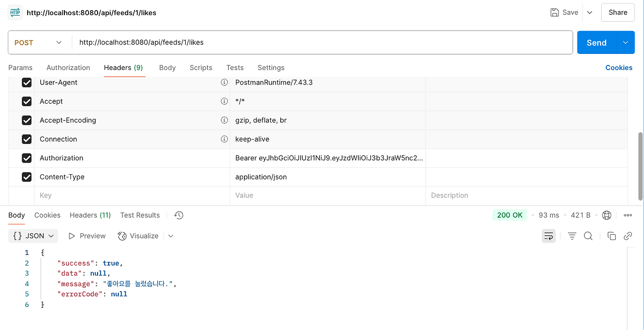Open the Send button dropdown arrow
The height and width of the screenshot is (330, 644).
coord(625,43)
